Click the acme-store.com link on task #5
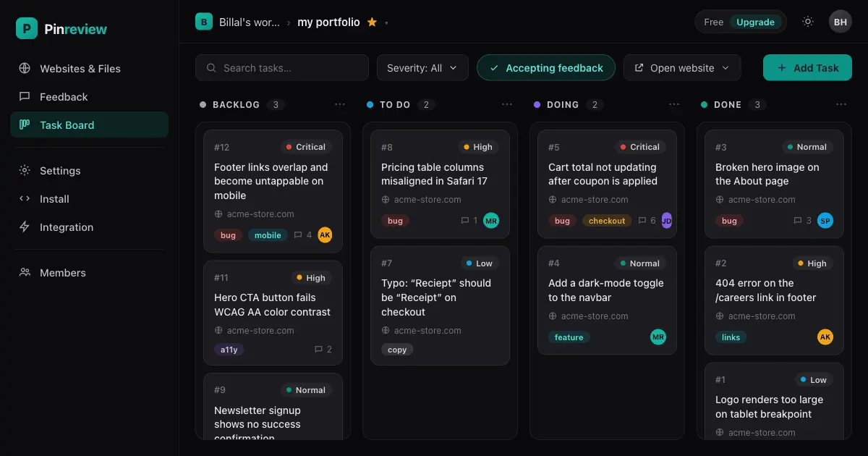 (595, 200)
